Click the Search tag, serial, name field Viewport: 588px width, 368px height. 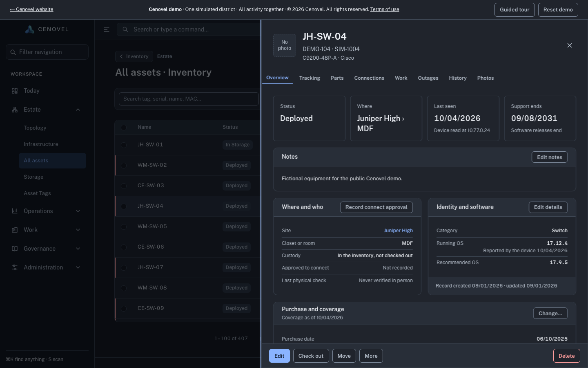coord(189,99)
